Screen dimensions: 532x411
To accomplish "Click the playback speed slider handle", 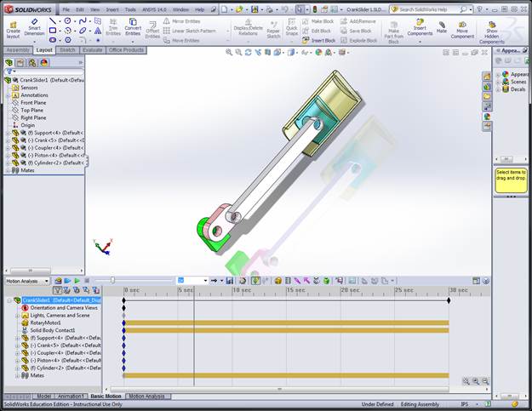I will pyautogui.click(x=112, y=280).
